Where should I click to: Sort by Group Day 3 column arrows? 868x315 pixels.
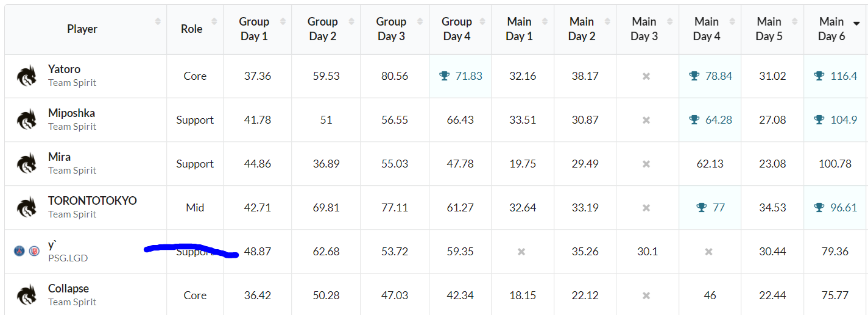tap(420, 22)
